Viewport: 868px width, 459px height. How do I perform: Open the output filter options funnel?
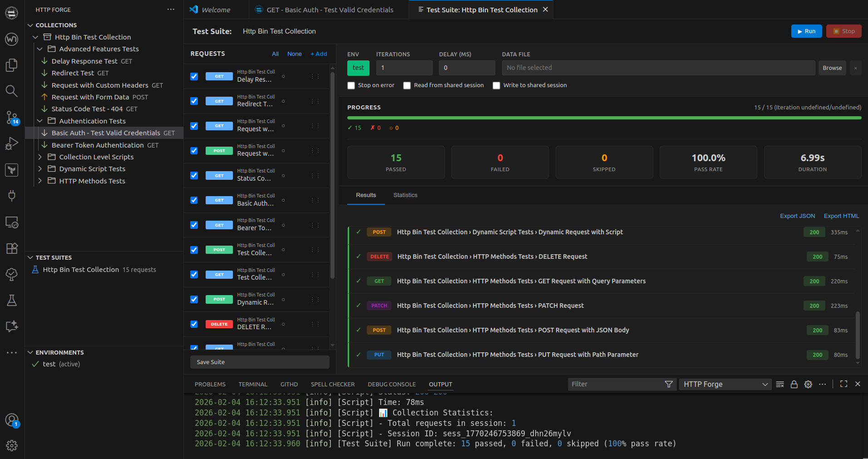[x=669, y=384]
